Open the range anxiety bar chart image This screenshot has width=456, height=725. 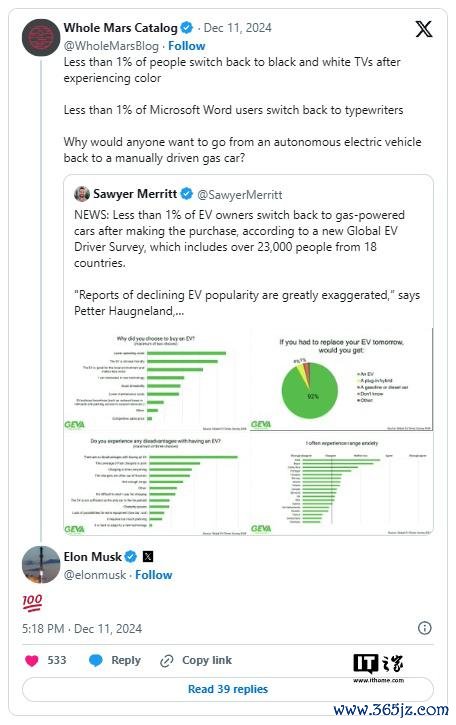pos(342,485)
